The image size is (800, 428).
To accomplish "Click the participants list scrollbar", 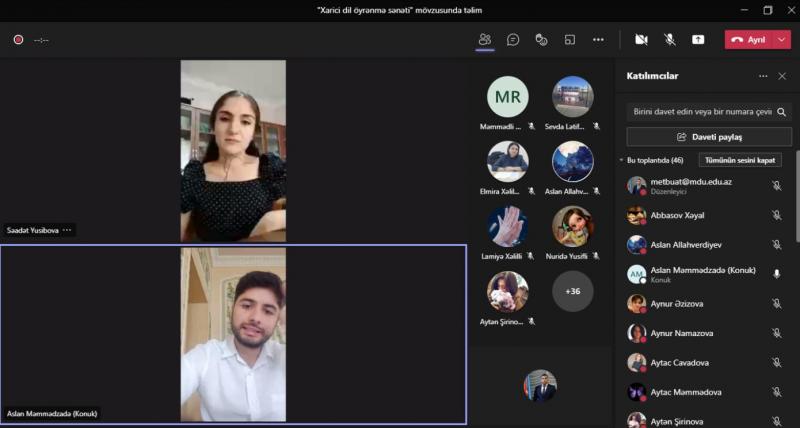I will (x=796, y=196).
